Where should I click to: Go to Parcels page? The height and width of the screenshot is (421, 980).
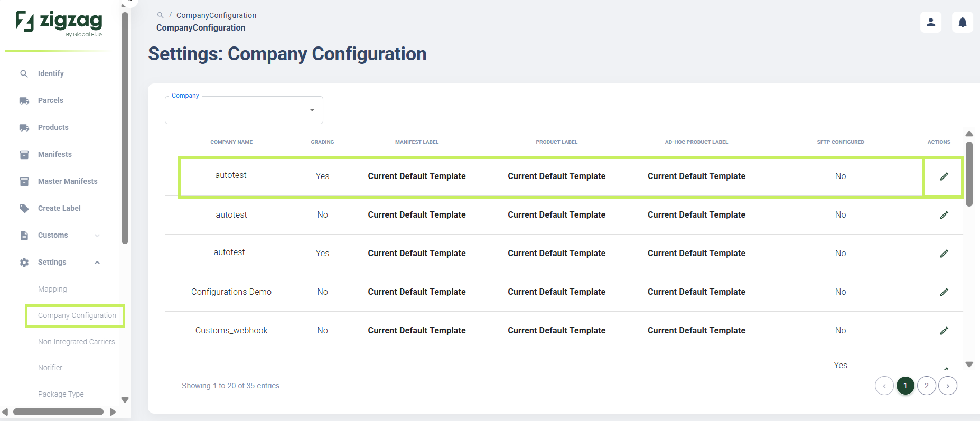coord(50,100)
